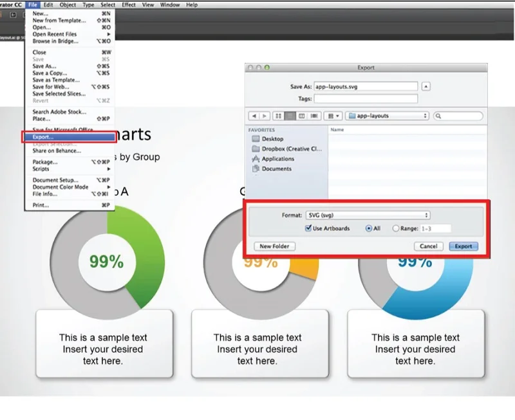The height and width of the screenshot is (420, 515).
Task: Select Dropbox (Creative Cl... in Favorites
Action: [x=286, y=149]
